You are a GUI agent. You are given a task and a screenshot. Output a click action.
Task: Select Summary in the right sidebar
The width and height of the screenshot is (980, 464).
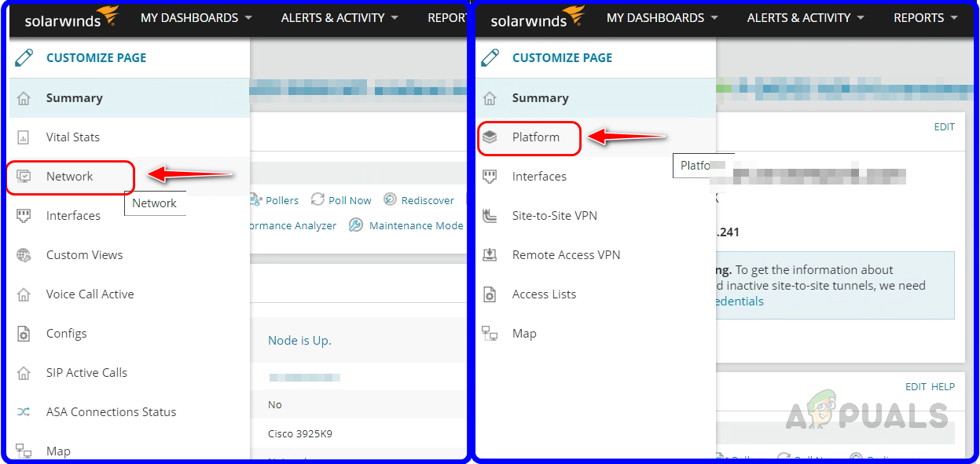596,98
